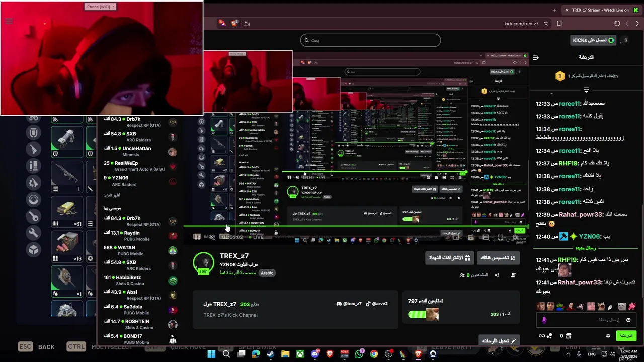Click the share icon under stream
644x362 pixels.
[x=497, y=275]
